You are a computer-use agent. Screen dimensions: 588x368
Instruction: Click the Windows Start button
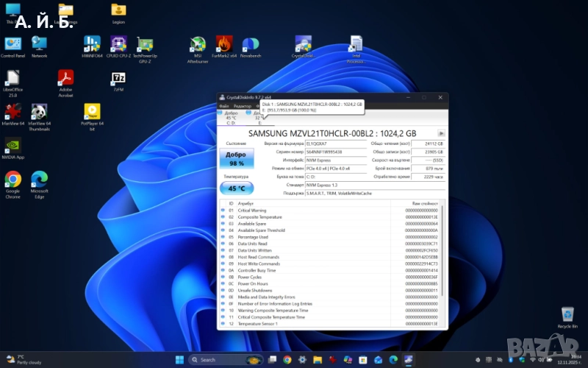179,359
